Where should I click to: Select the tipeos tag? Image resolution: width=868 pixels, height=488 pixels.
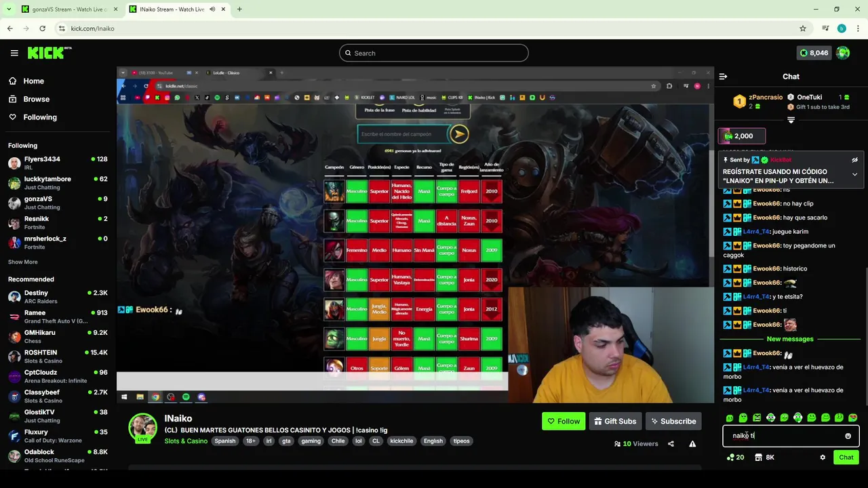[x=461, y=441]
